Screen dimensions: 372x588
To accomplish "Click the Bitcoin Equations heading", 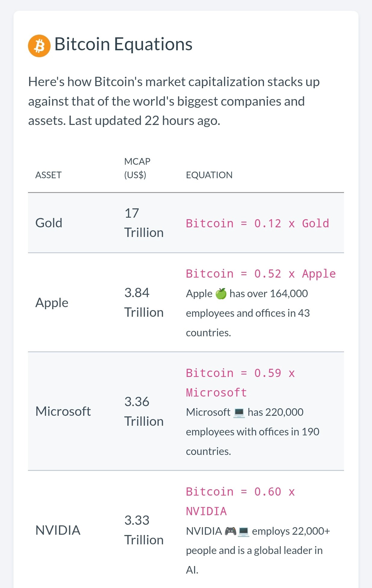I will point(123,44).
